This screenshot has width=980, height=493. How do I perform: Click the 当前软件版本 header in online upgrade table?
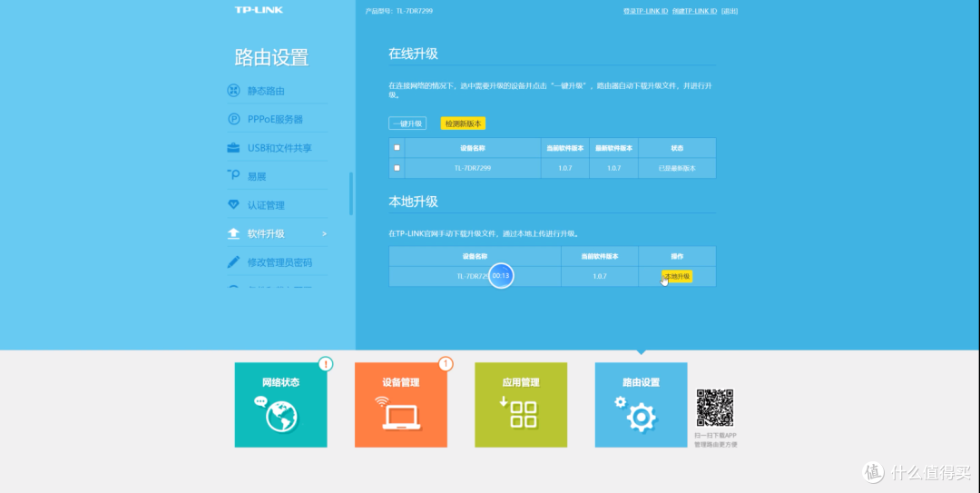coord(565,148)
